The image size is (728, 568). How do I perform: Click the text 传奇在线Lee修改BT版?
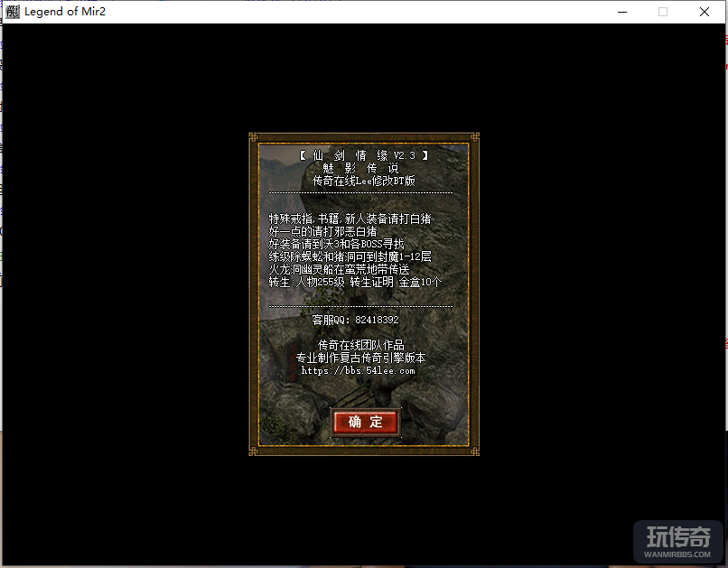(x=363, y=181)
